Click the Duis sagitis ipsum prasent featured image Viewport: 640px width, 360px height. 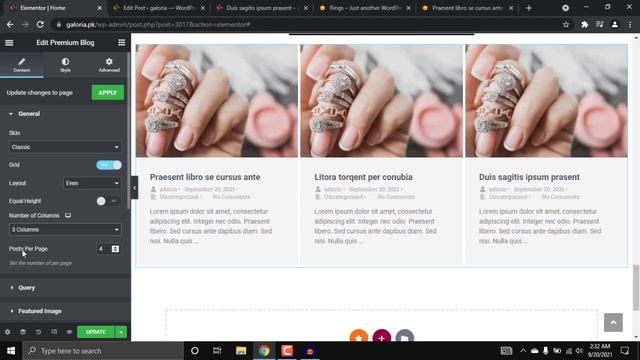coord(546,101)
